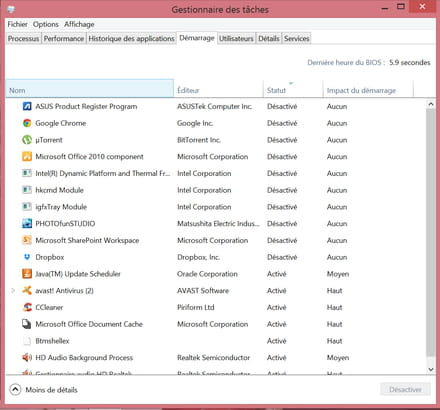Screen dimensions: 440x410
Task: Select the PHOTOfunSTUDIO row name
Action: pos(65,223)
